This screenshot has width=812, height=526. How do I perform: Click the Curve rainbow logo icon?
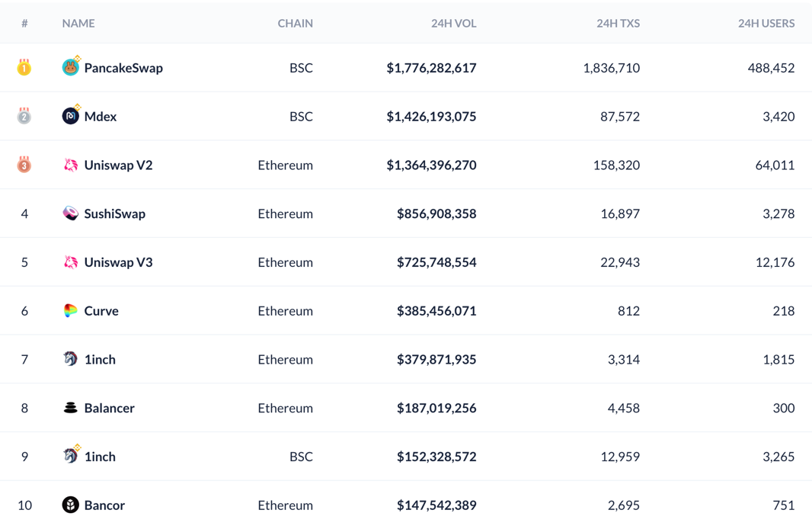pos(70,310)
